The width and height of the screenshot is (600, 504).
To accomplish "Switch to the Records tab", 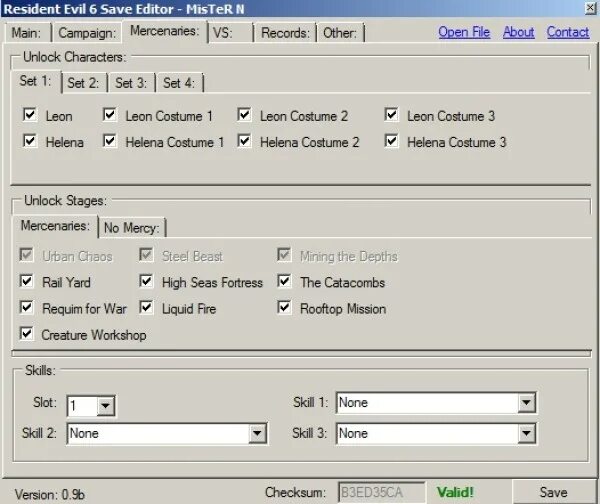I will (285, 33).
